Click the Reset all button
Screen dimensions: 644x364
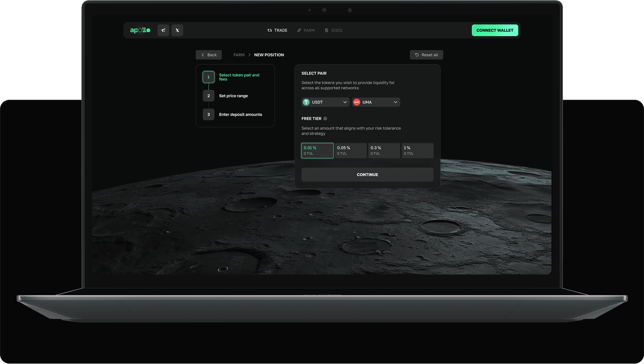pos(426,55)
